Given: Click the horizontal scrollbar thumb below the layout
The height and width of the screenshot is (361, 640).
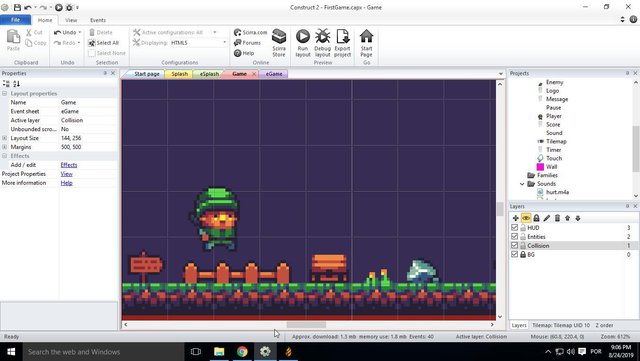Looking at the screenshot, I should [306, 325].
